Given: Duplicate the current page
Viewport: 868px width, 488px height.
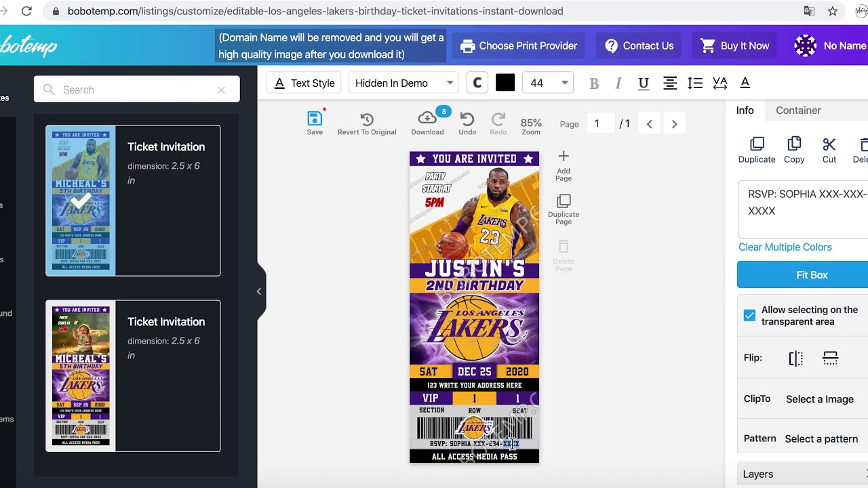Looking at the screenshot, I should pos(564,209).
